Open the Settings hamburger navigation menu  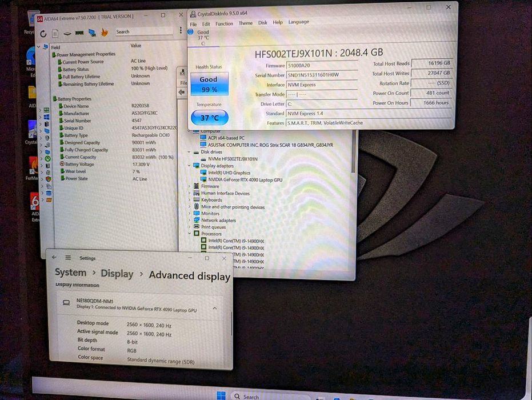[x=68, y=258]
